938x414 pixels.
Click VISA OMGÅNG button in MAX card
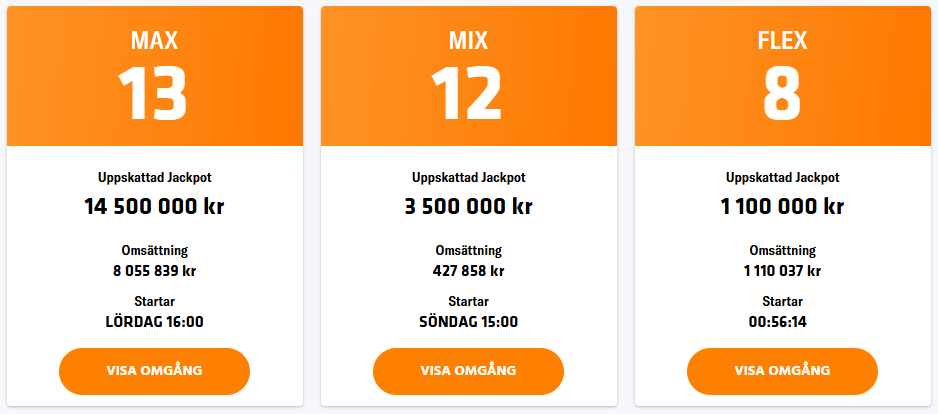coord(154,371)
